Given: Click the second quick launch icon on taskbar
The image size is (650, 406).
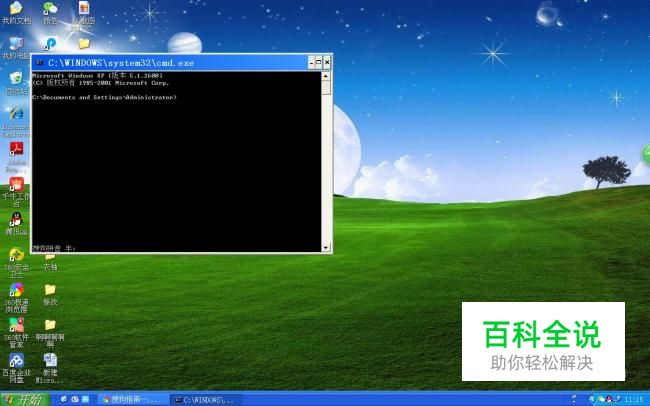Looking at the screenshot, I should [75, 399].
